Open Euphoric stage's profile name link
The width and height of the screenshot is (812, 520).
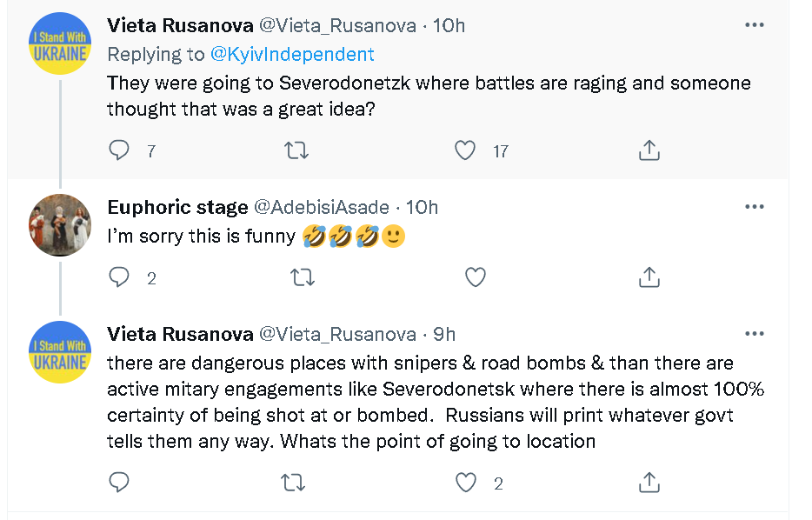tap(177, 207)
